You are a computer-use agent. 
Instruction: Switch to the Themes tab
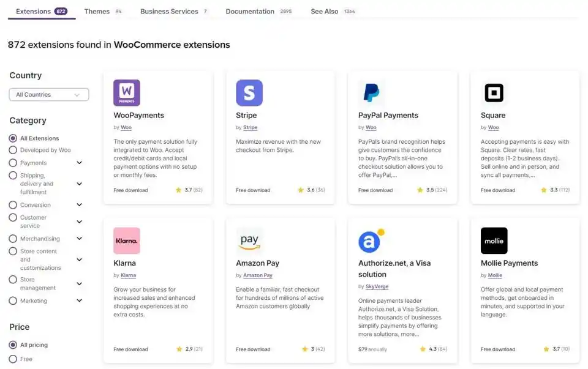click(97, 12)
